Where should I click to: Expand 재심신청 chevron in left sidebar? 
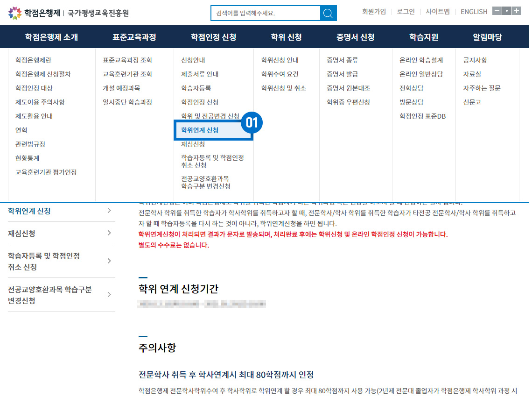point(109,233)
